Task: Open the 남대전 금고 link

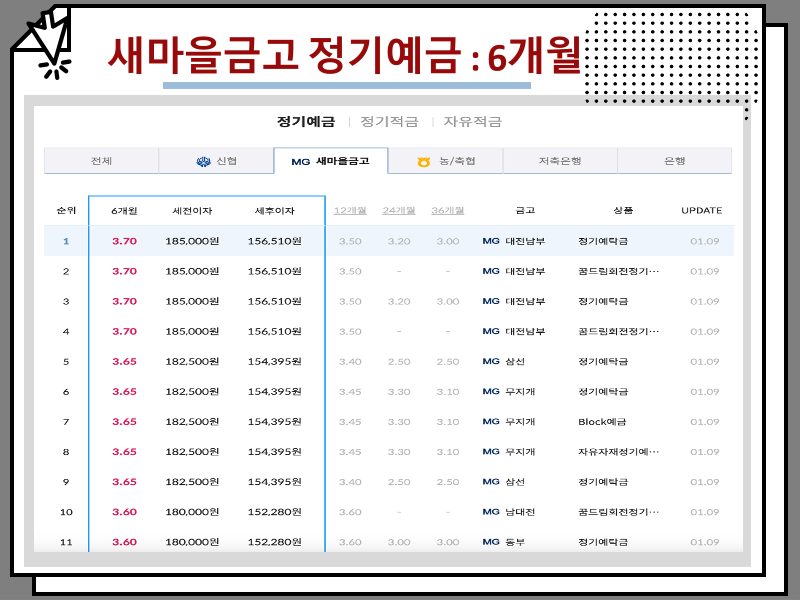Action: [x=520, y=512]
